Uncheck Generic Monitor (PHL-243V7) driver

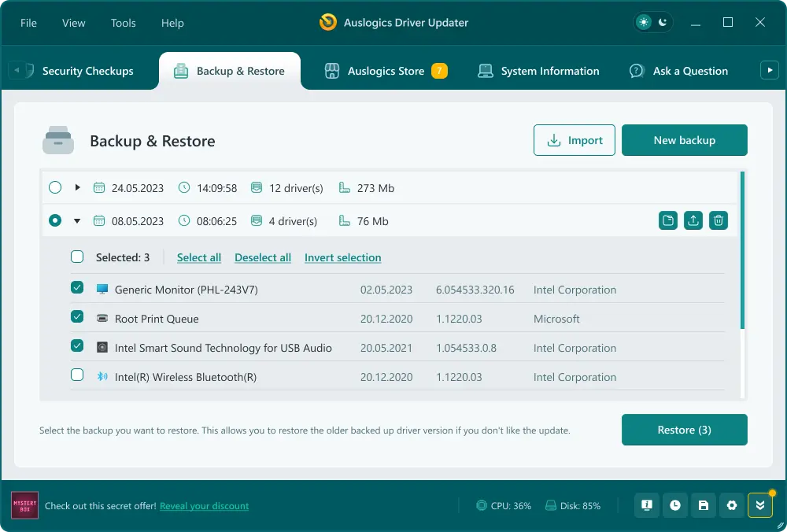77,288
